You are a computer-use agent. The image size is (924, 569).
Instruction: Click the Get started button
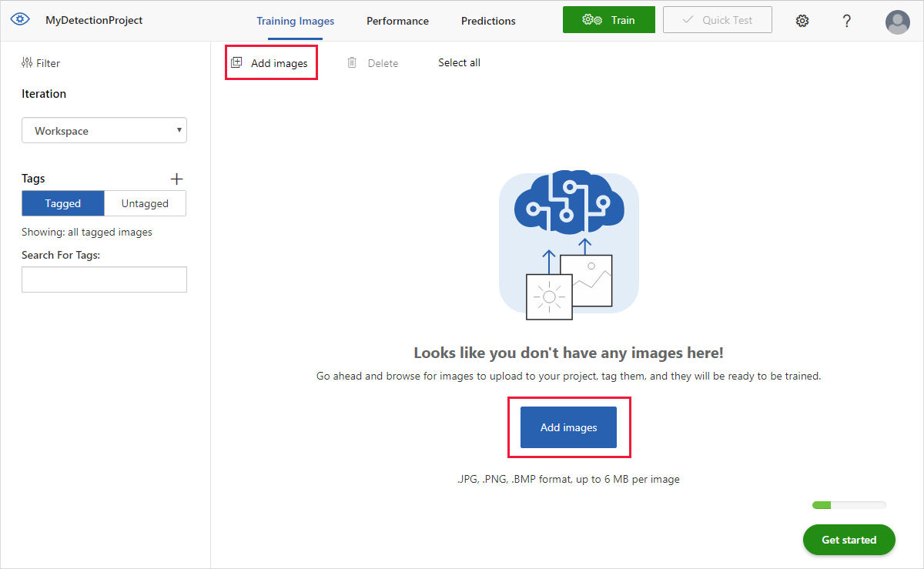pos(849,540)
